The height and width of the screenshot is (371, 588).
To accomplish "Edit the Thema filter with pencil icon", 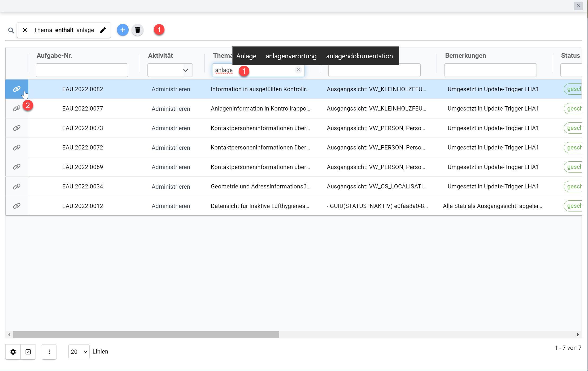I will (x=103, y=30).
